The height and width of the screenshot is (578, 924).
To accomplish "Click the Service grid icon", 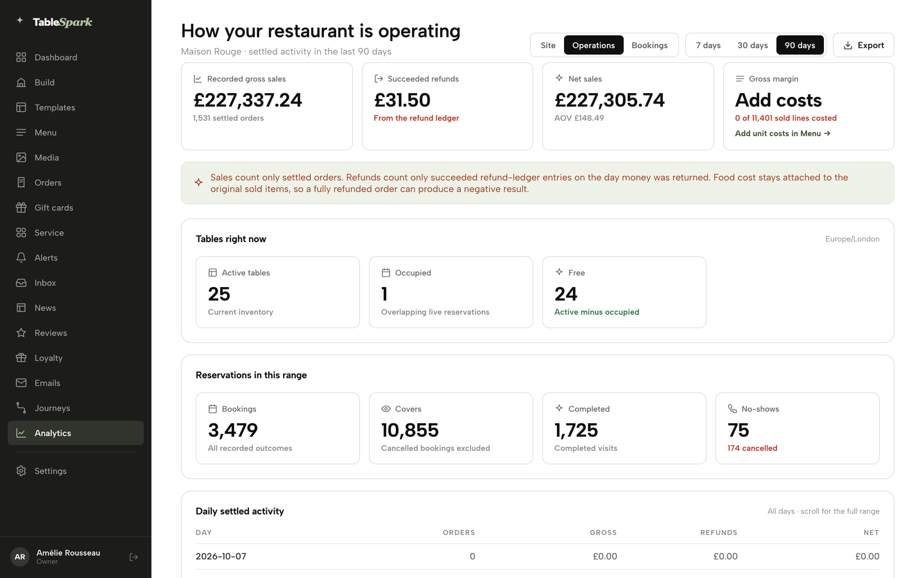I will click(x=21, y=232).
